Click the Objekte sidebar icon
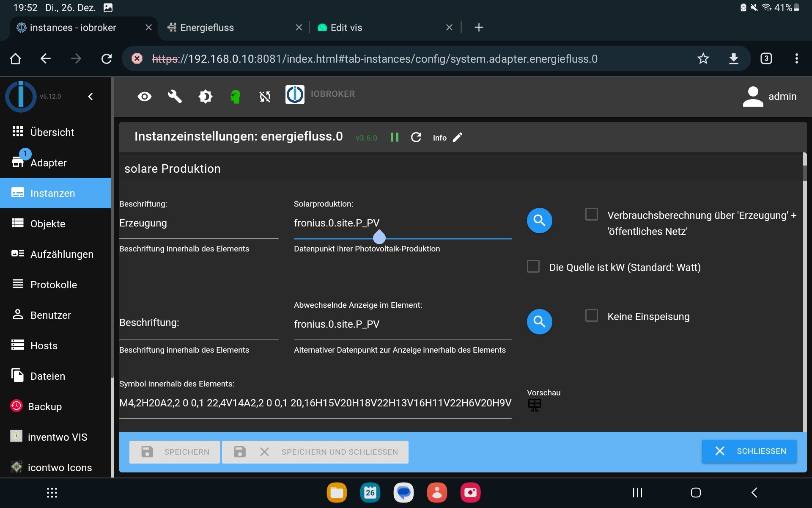Image resolution: width=812 pixels, height=508 pixels. pyautogui.click(x=17, y=224)
